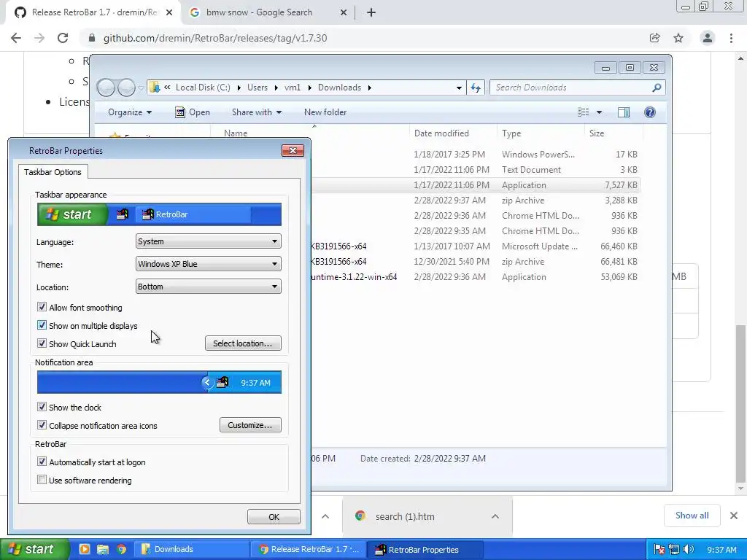The image size is (747, 560).
Task: Click the vm1 breadcrumb in address bar
Action: (x=293, y=87)
